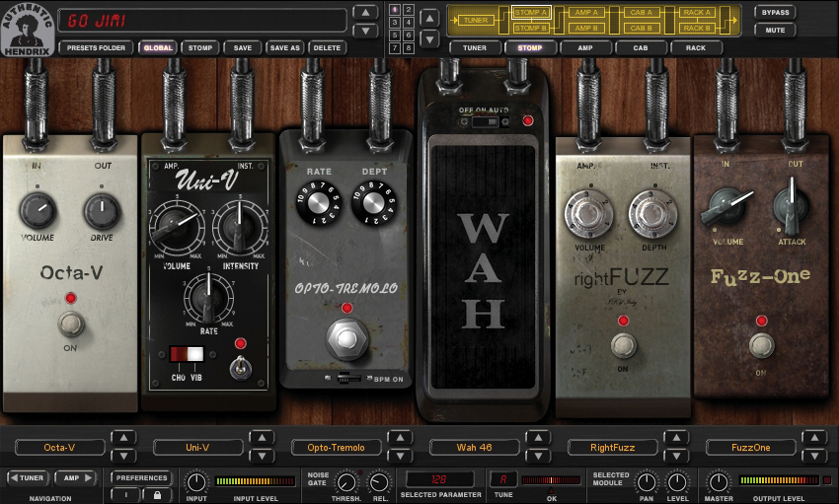Flip the Uni-V metal toggle switch

tap(240, 367)
